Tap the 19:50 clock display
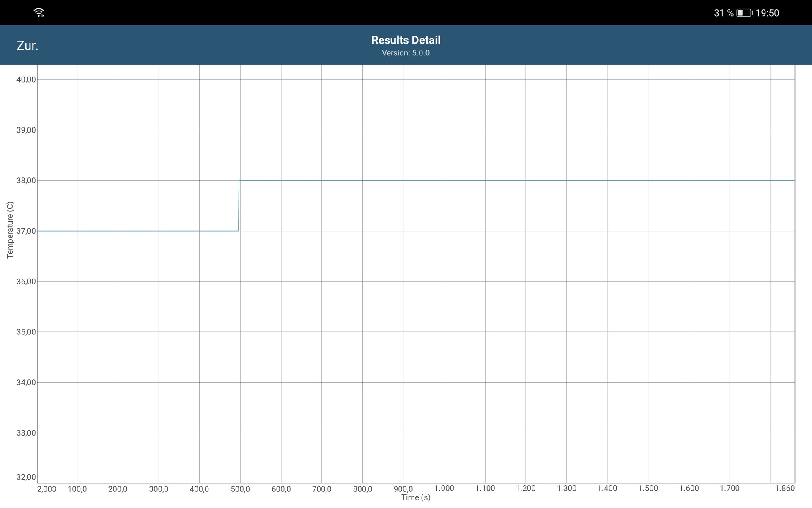This screenshot has width=812, height=508. point(767,13)
